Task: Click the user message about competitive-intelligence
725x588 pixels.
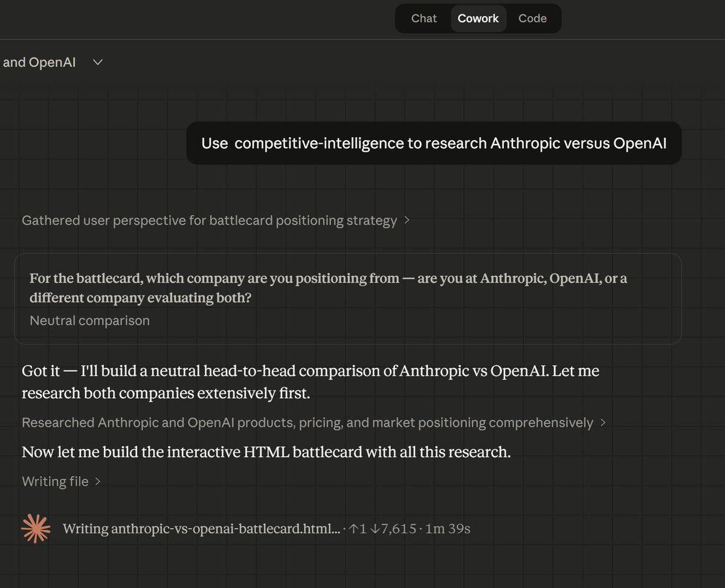Action: 434,143
